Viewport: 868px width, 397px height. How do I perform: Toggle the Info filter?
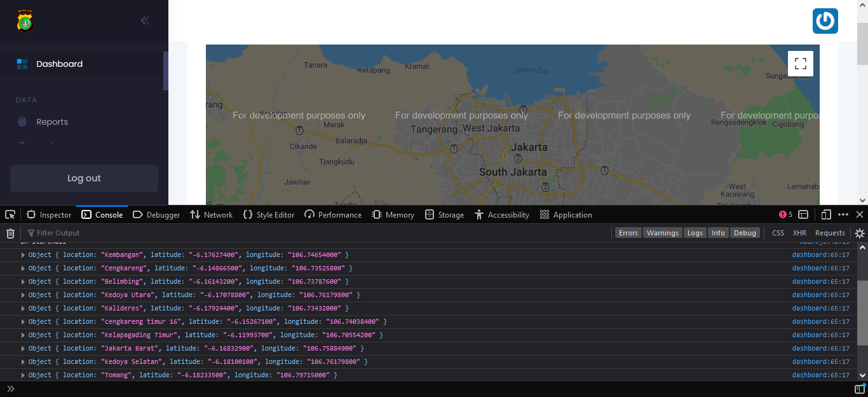point(718,233)
